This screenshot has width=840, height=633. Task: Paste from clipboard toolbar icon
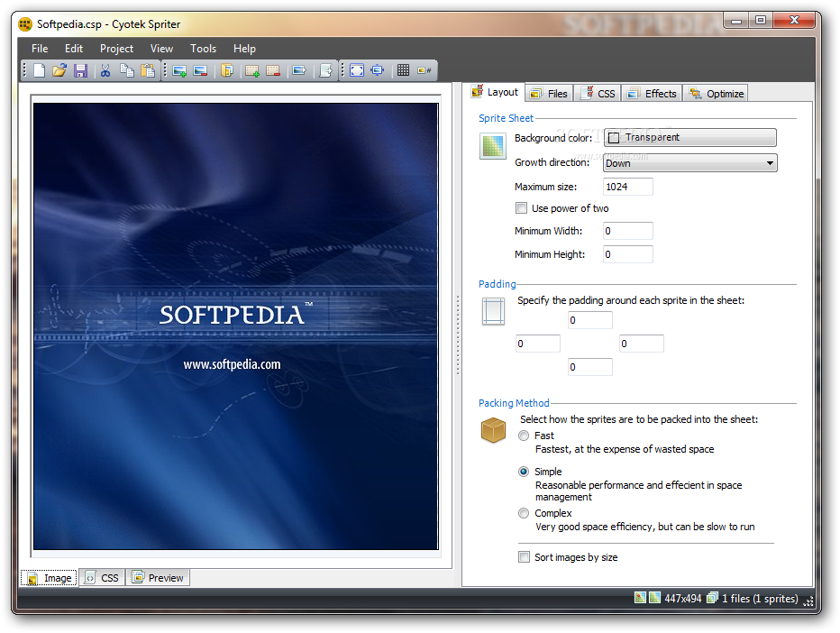147,70
